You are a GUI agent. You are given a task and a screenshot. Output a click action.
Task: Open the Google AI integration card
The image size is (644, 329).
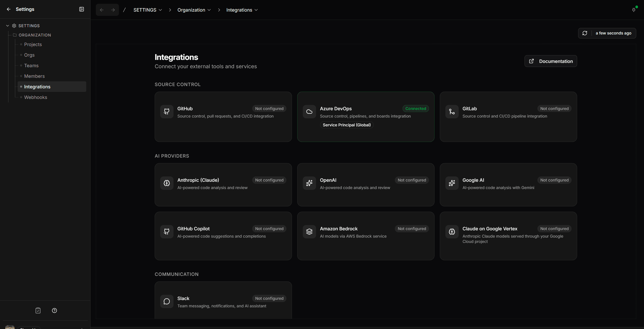[508, 185]
